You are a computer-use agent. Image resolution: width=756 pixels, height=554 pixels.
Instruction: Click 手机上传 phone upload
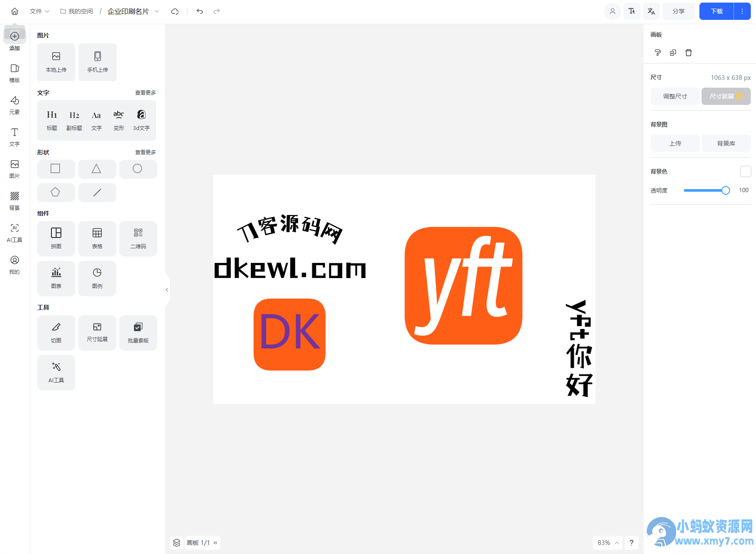tap(98, 62)
